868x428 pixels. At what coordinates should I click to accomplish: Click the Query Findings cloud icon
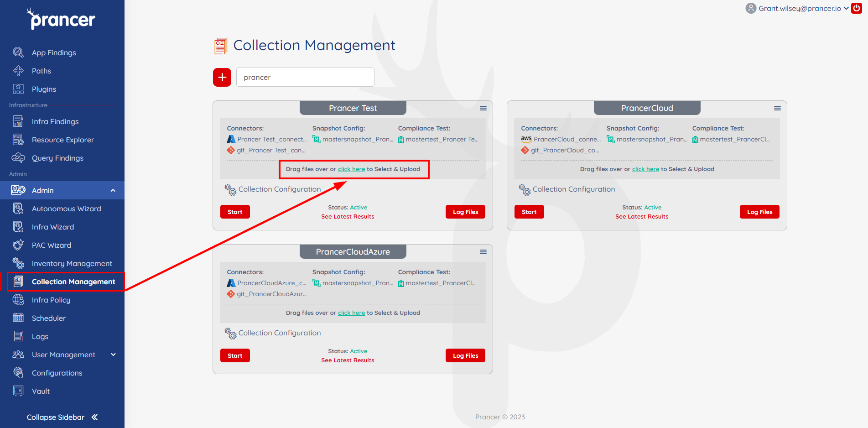coord(18,158)
